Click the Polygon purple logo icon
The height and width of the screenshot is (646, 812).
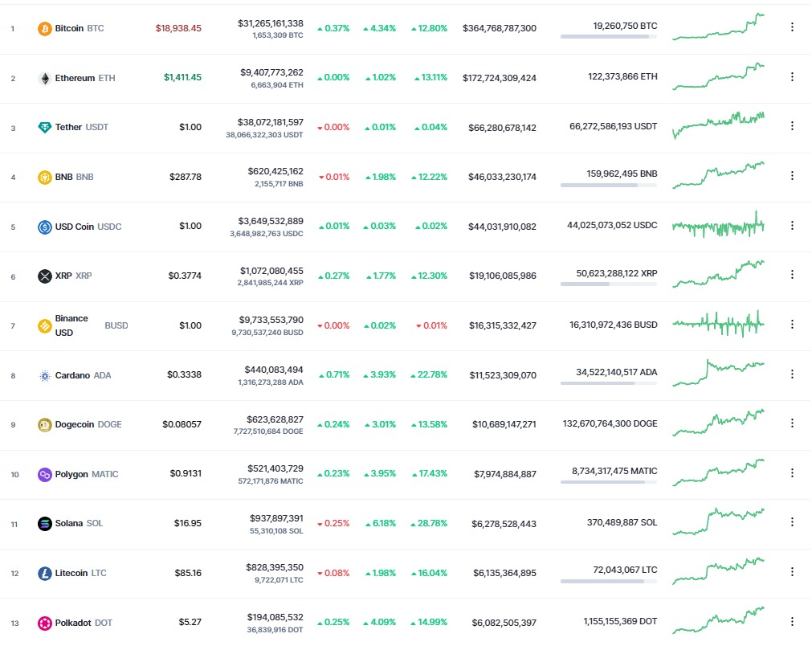click(45, 475)
